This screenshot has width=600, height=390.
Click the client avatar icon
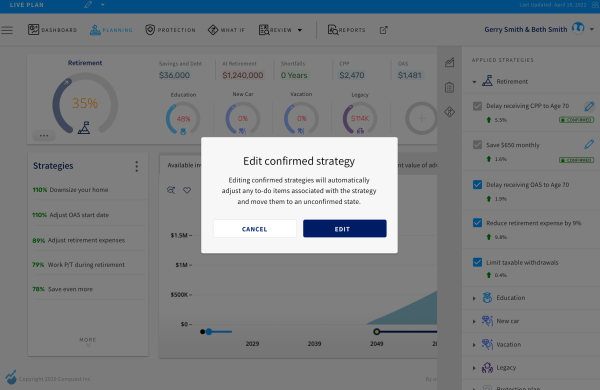point(578,28)
